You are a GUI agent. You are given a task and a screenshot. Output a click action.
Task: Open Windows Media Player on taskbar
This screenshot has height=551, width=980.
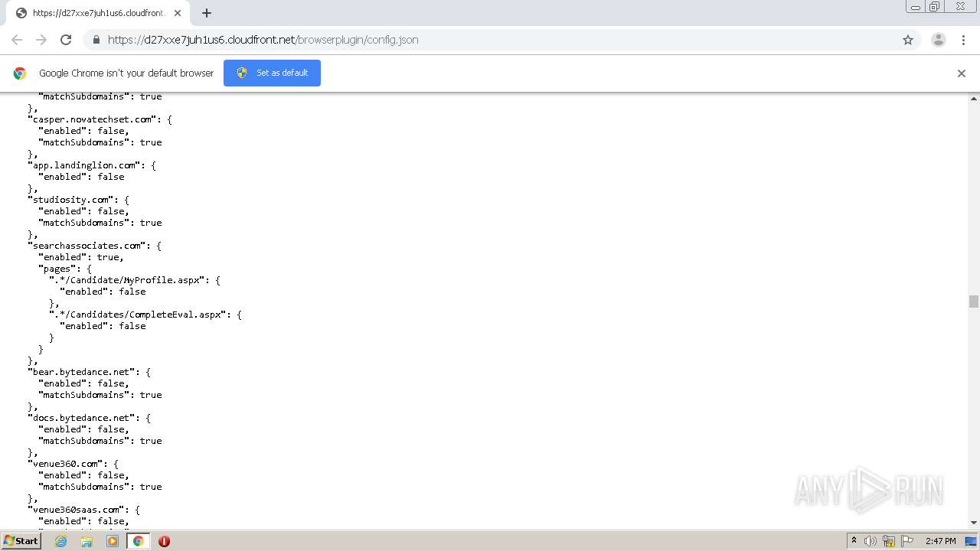click(x=113, y=541)
